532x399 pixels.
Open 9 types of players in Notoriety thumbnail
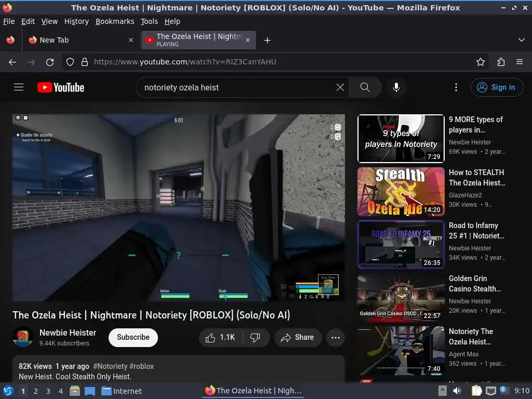[401, 138]
